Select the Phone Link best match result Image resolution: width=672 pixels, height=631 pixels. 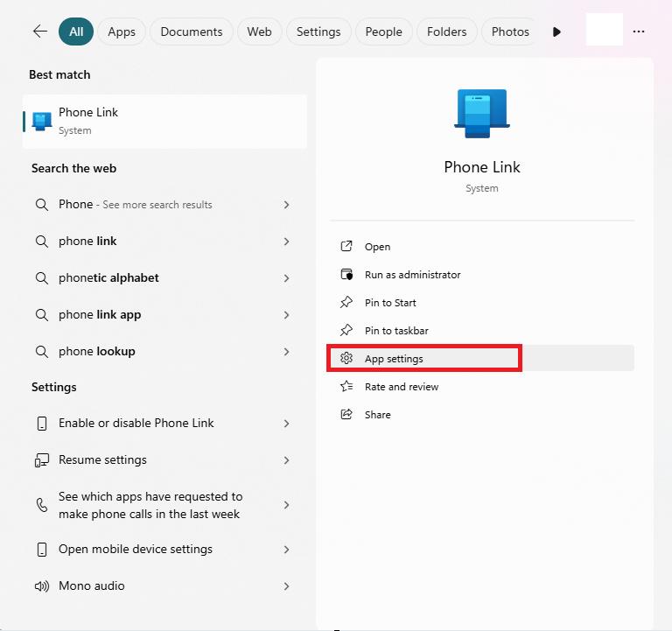164,122
